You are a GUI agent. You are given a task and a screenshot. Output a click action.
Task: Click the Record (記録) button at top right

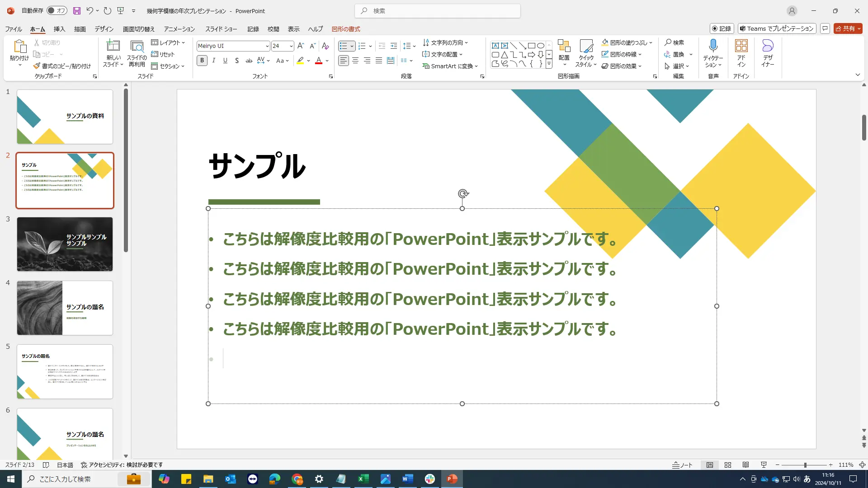click(722, 28)
